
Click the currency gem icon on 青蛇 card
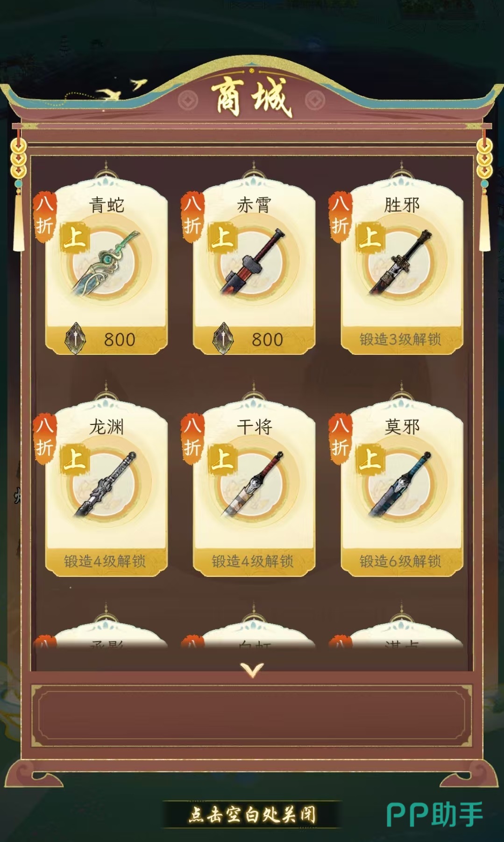pyautogui.click(x=75, y=338)
